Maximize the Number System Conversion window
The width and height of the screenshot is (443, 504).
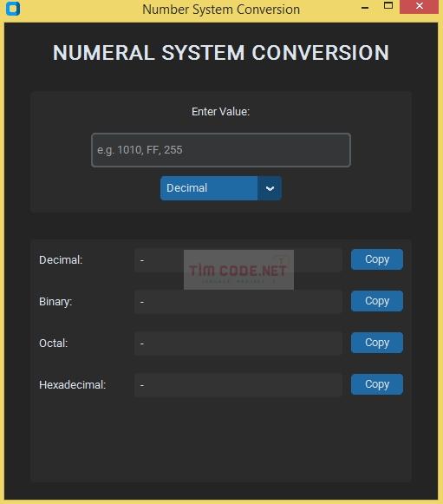[388, 6]
